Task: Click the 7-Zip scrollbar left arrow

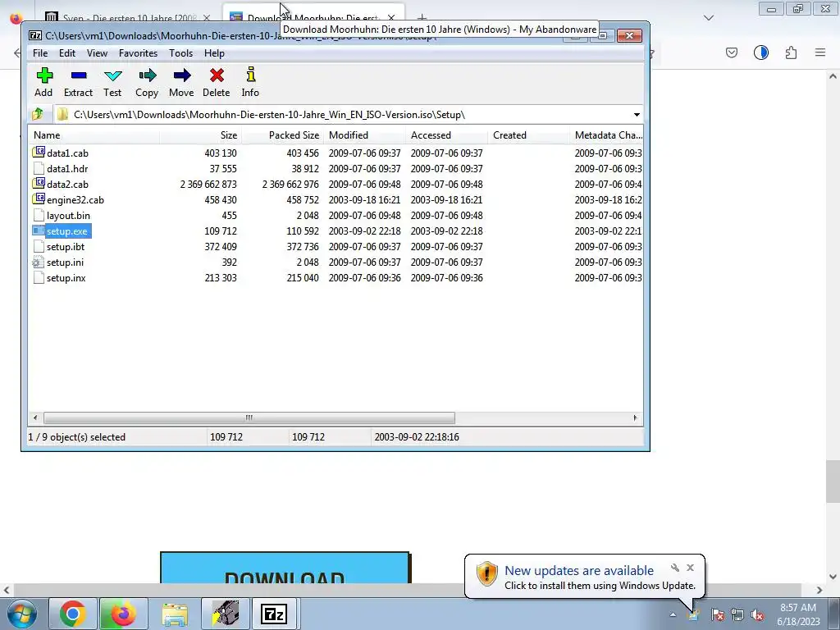Action: pyautogui.click(x=35, y=418)
